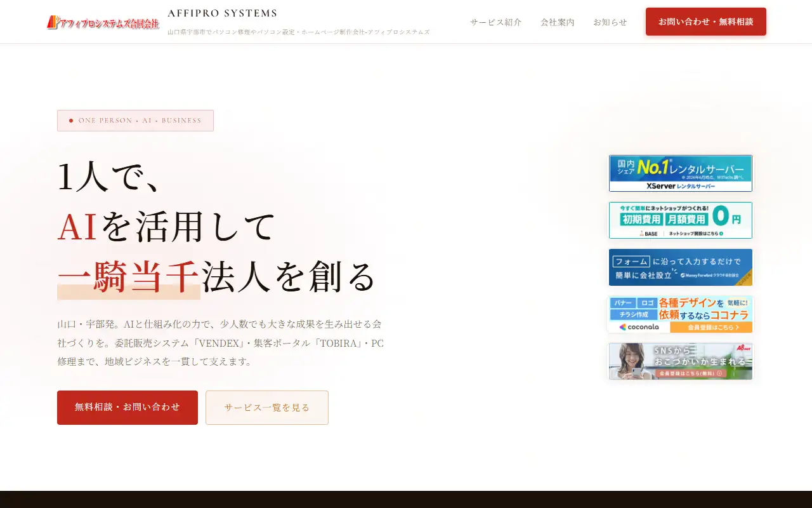Open the お知らせ menu item
The height and width of the screenshot is (508, 812).
pyautogui.click(x=610, y=22)
